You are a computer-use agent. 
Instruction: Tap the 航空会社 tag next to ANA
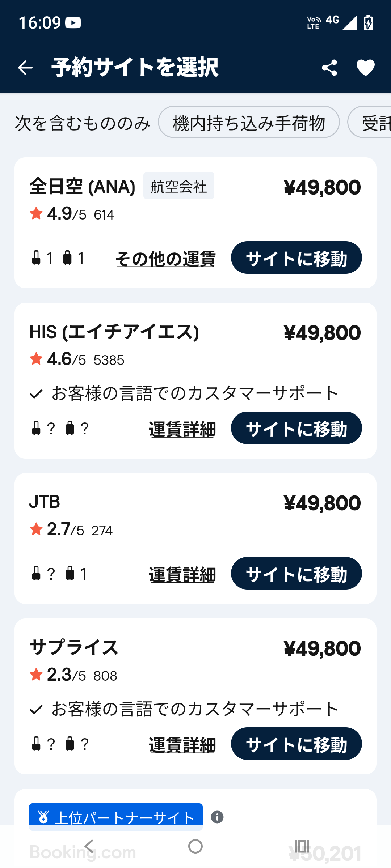point(179,186)
